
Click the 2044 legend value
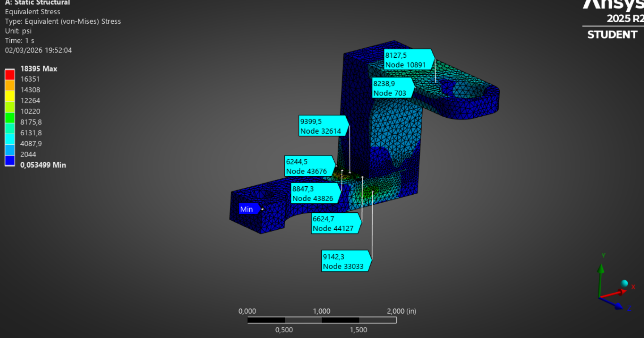(28, 154)
